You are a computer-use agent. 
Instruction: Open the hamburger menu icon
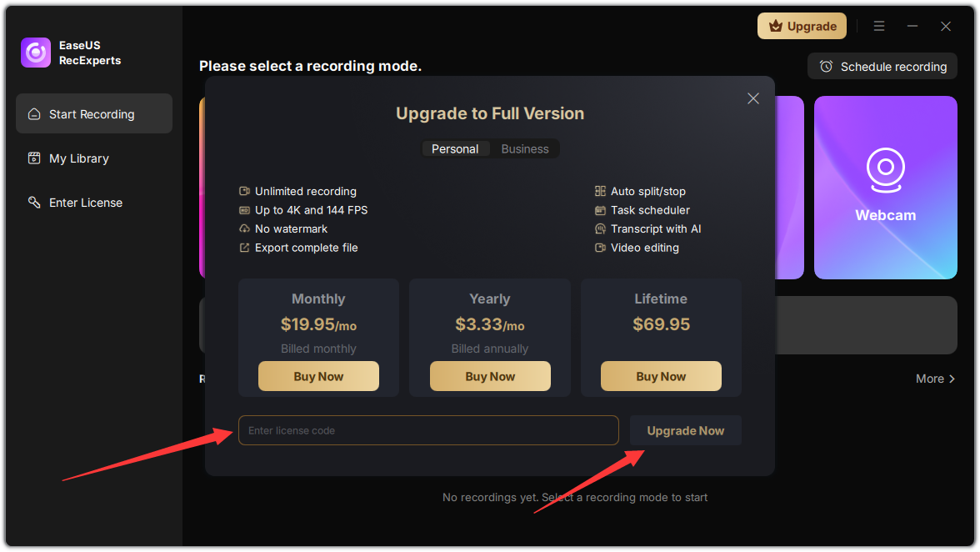[x=878, y=26]
